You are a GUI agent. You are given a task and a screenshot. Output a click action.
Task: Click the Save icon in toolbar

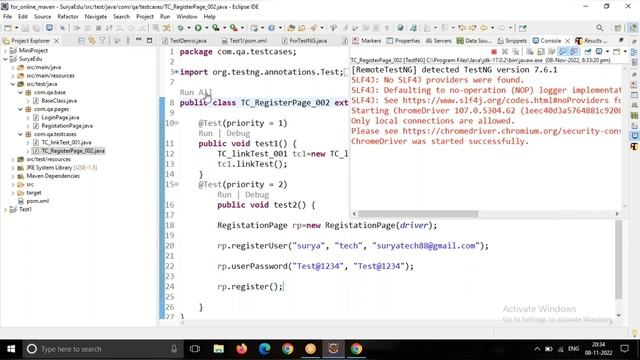pyautogui.click(x=25, y=28)
